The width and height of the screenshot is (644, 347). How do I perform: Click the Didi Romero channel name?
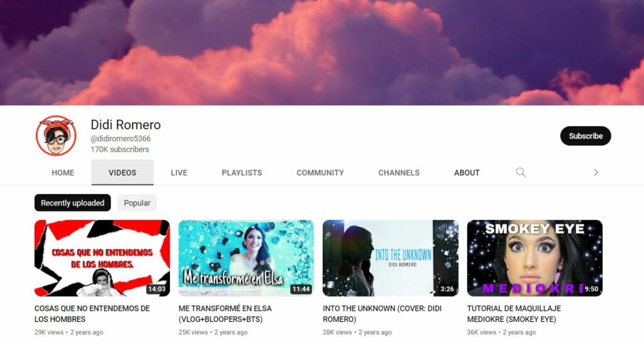point(126,125)
